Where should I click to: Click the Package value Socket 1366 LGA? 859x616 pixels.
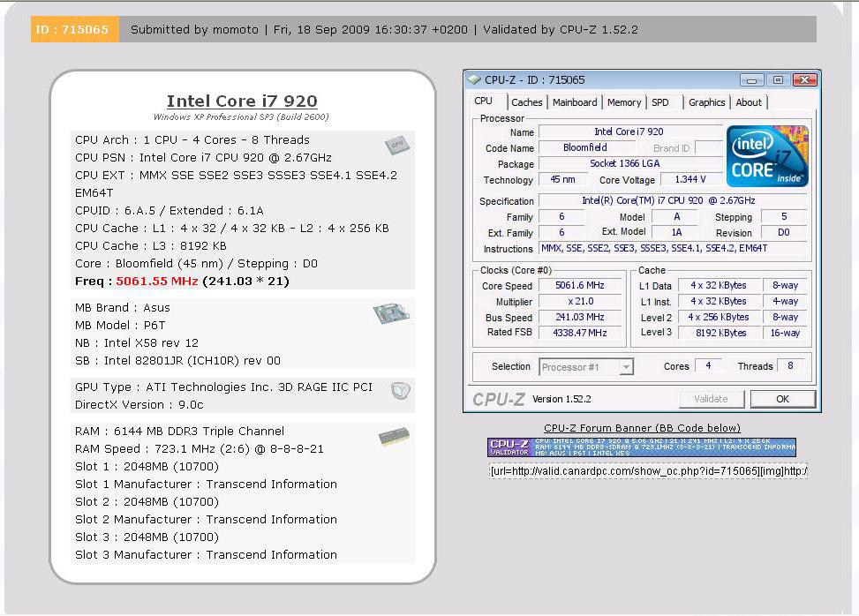point(630,164)
